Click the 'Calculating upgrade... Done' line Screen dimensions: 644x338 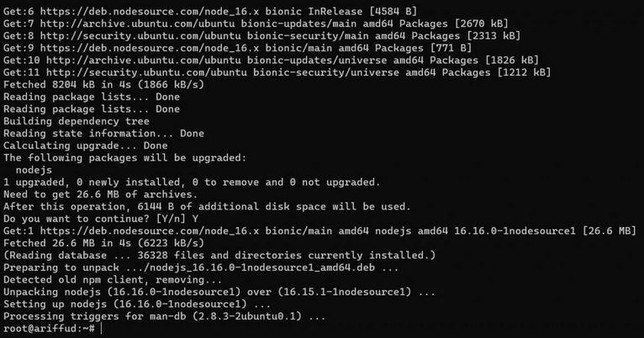click(x=86, y=145)
